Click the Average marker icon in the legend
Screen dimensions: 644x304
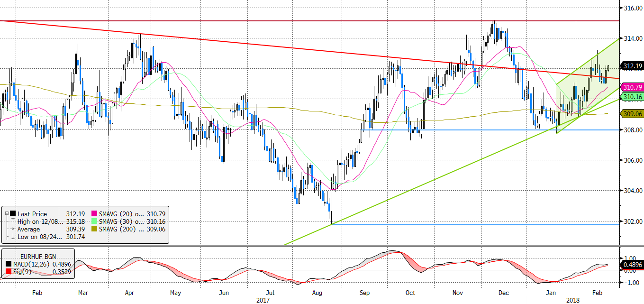tap(13, 229)
